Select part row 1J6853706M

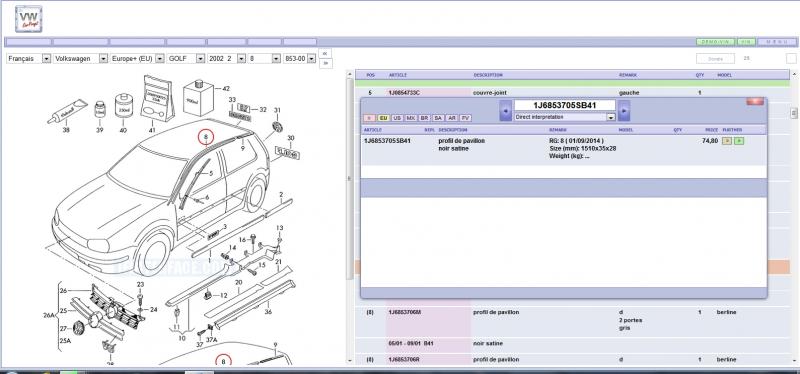coord(571,320)
